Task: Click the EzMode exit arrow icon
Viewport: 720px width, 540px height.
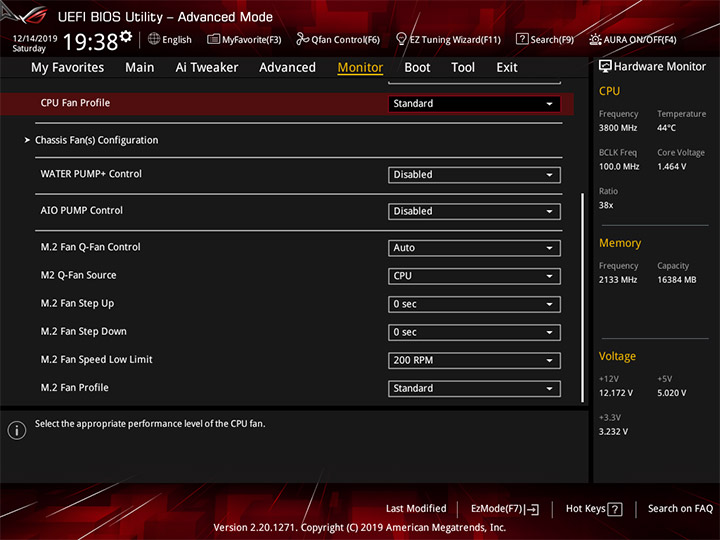Action: click(532, 509)
